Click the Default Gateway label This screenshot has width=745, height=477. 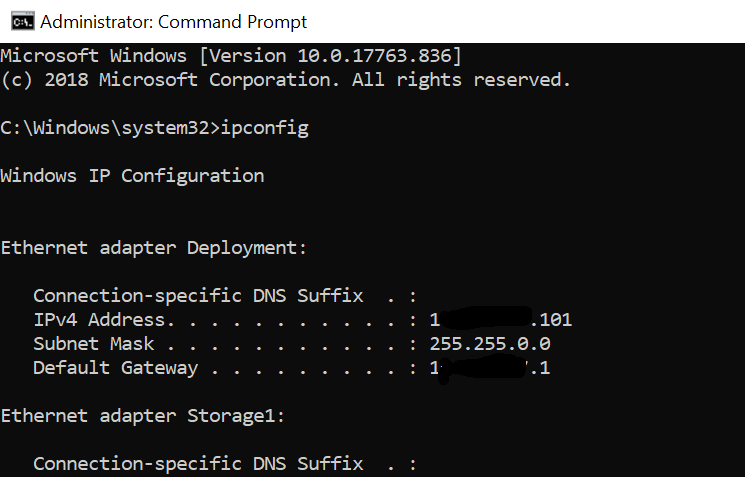tap(115, 368)
